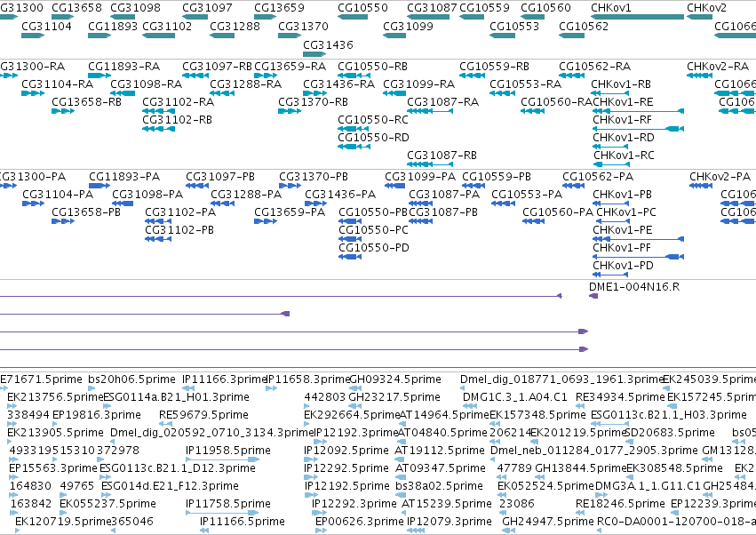Select transcript CG31102-RB
This screenshot has width=756, height=535.
(x=177, y=120)
